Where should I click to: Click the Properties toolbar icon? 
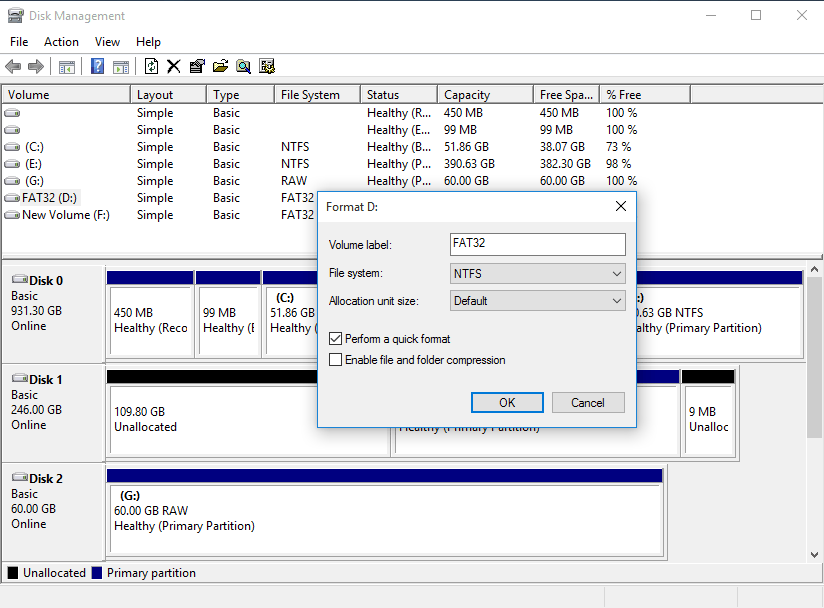197,66
